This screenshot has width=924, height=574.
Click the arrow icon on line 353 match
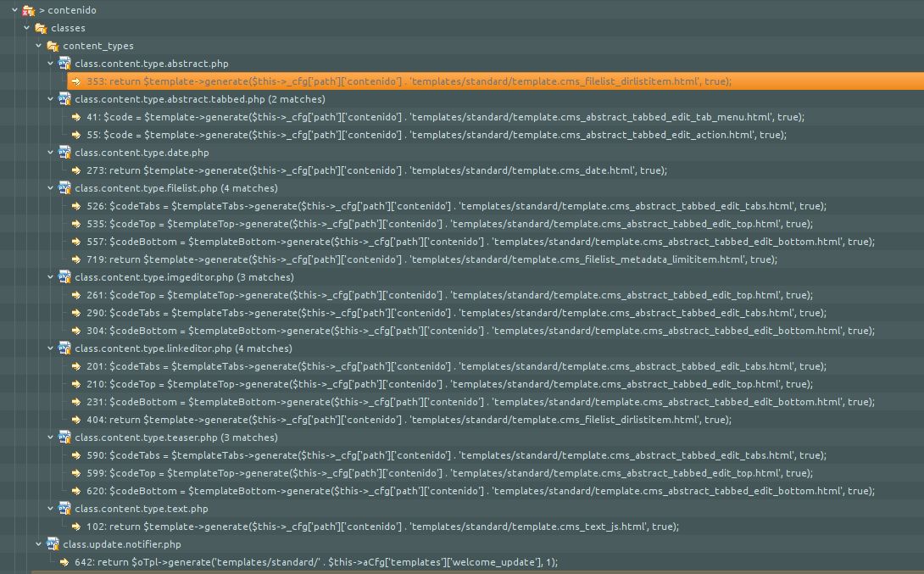76,81
